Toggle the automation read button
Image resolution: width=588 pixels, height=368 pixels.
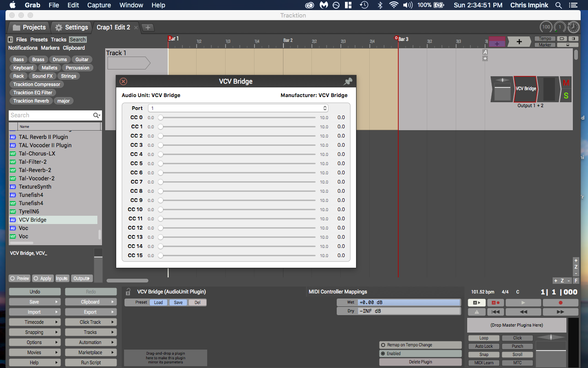pyautogui.click(x=476, y=303)
